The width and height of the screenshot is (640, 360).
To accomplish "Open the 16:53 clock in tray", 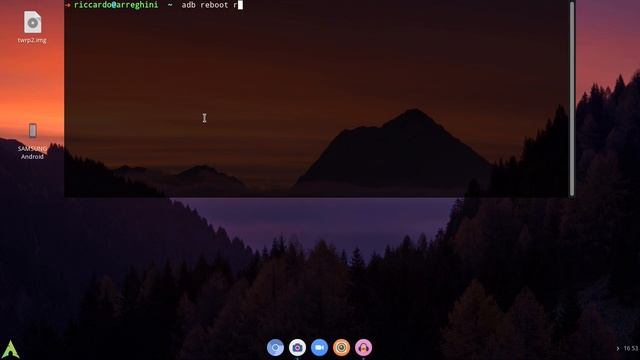I will click(x=631, y=348).
